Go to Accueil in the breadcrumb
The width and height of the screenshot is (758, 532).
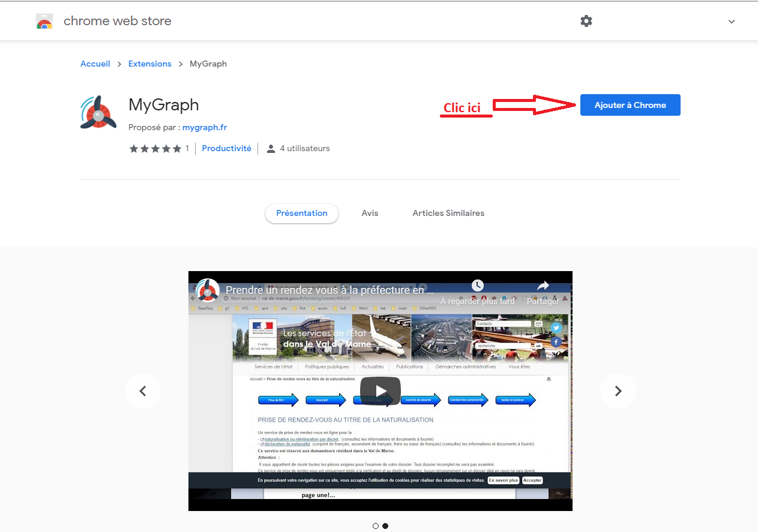tap(95, 64)
